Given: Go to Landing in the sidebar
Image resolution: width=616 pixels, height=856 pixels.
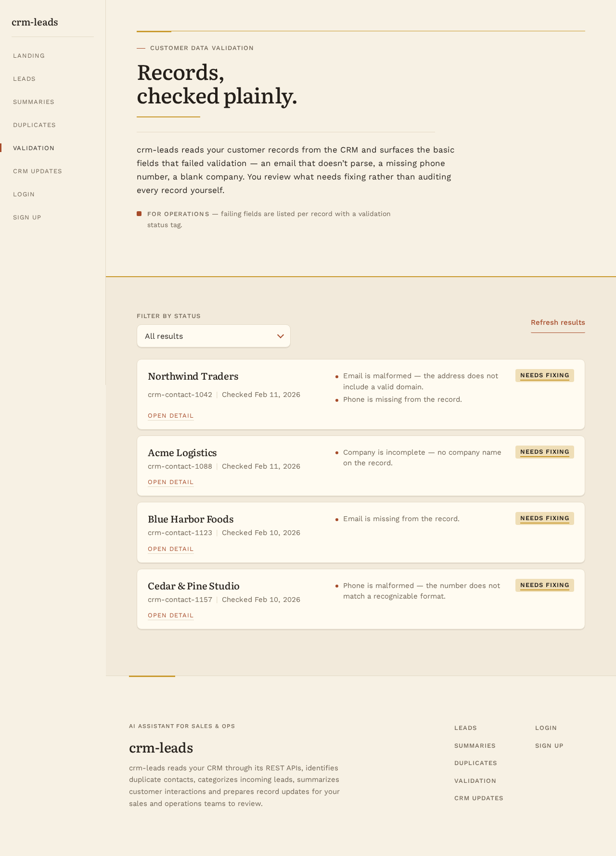Looking at the screenshot, I should pos(29,56).
